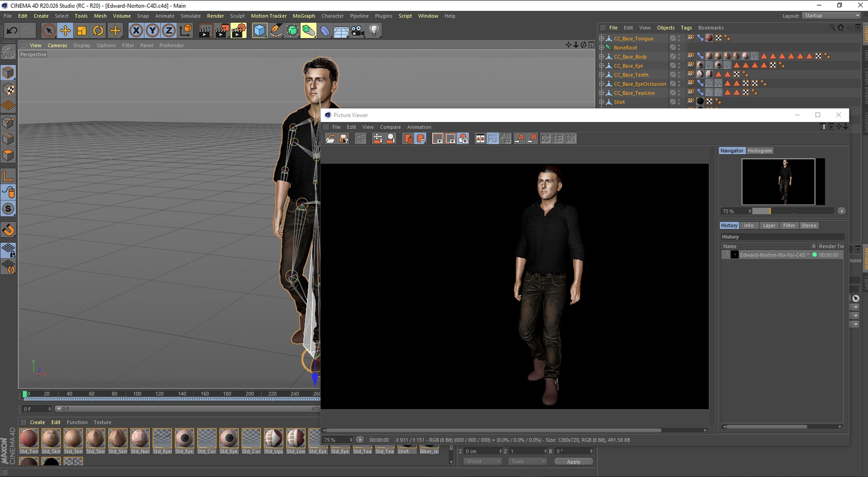Switch to the Histogram tab
Viewport: 868px width, 477px height.
coord(759,150)
